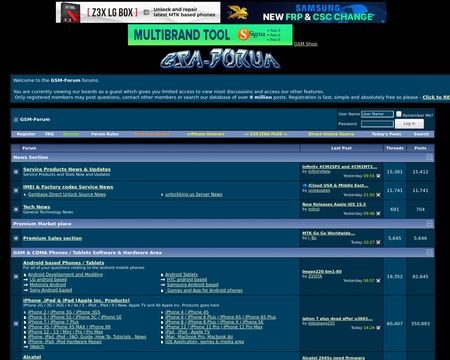Tick the Remember Me checkbox
The image size is (450, 360).
pyautogui.click(x=399, y=114)
